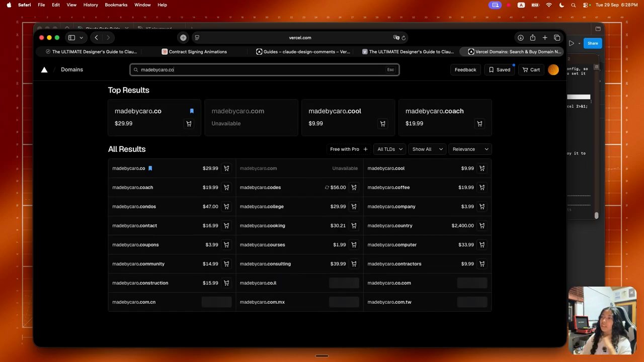Expand the sidebar tab group chevron
Image resolution: width=644 pixels, height=362 pixels.
pos(81,38)
